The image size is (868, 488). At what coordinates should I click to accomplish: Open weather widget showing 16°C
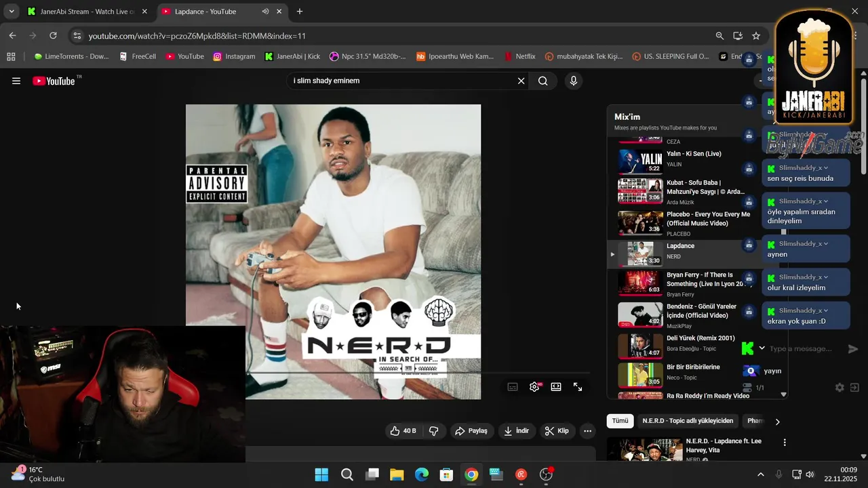pos(38,474)
